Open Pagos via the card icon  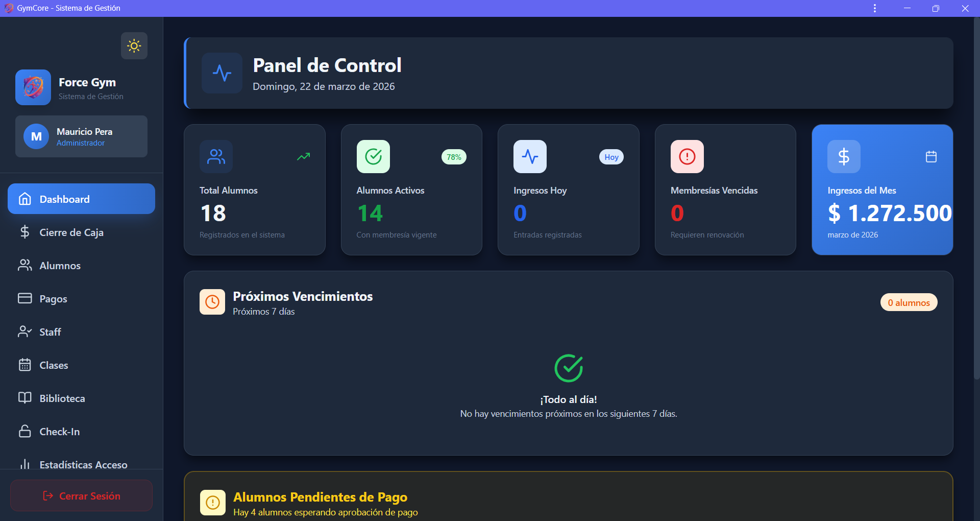tap(25, 298)
